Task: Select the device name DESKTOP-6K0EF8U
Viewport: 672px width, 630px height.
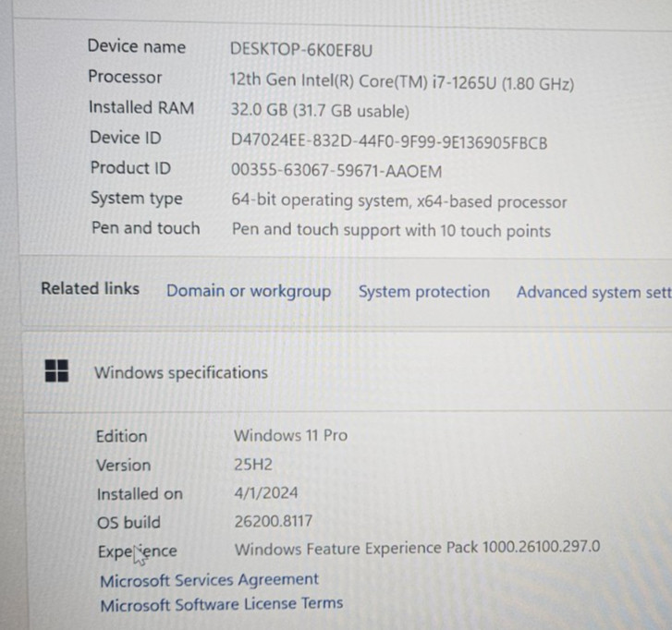Action: [300, 50]
